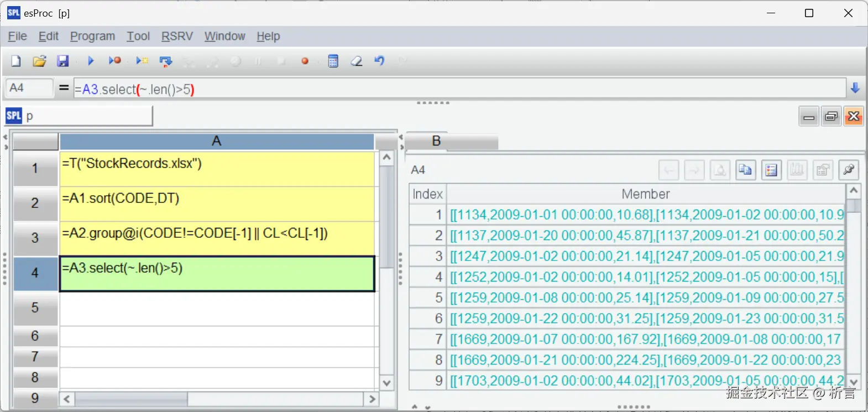Click the list view icon in the result panel
This screenshot has width=868, height=412.
(x=771, y=170)
